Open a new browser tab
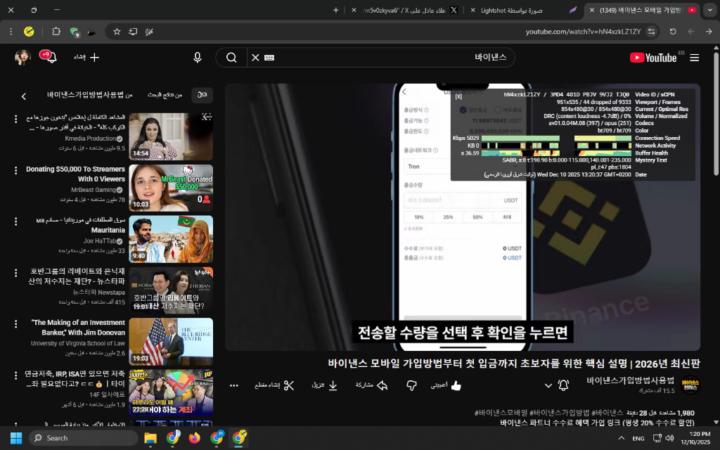 [336, 10]
